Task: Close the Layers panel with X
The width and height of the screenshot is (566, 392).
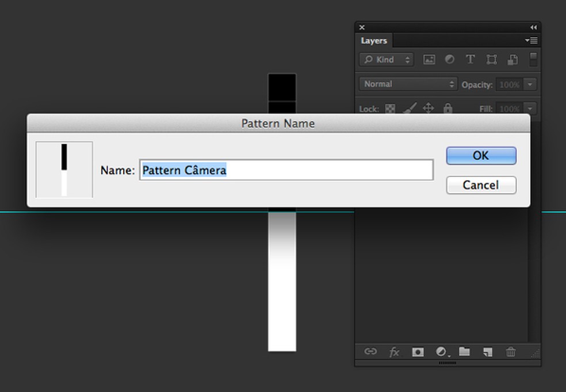Action: [x=362, y=28]
